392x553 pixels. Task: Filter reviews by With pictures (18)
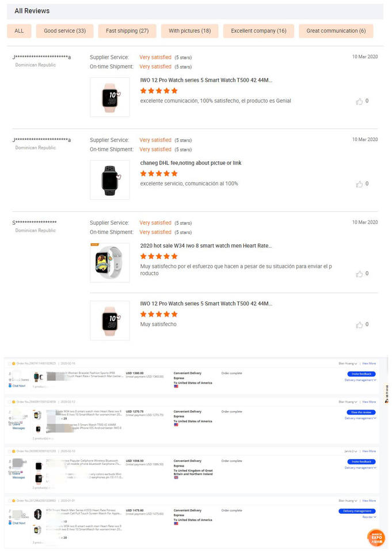tap(189, 31)
